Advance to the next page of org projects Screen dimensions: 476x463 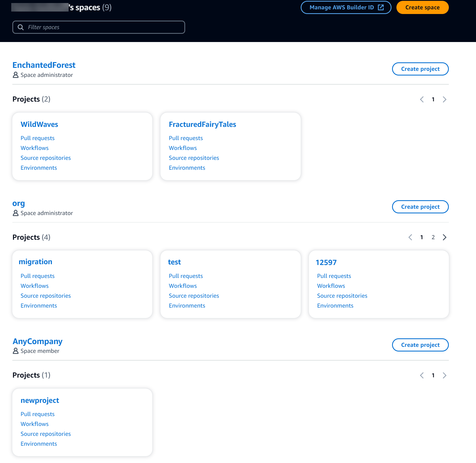pos(444,237)
